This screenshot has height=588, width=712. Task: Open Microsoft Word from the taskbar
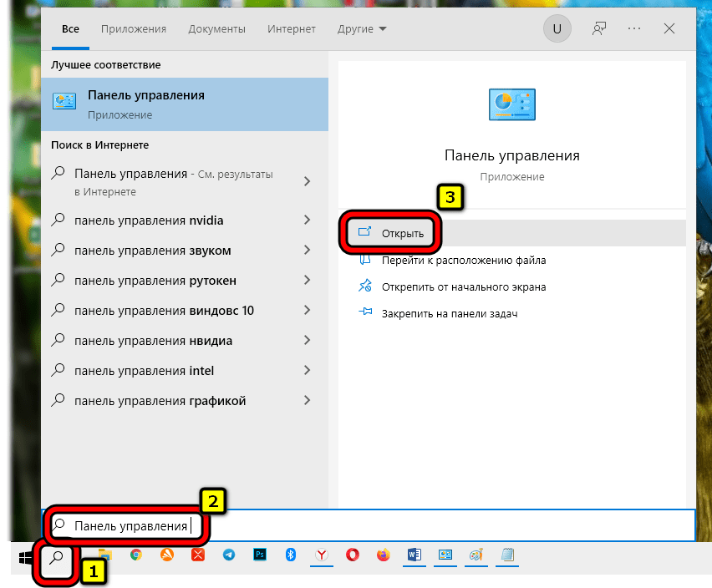414,555
